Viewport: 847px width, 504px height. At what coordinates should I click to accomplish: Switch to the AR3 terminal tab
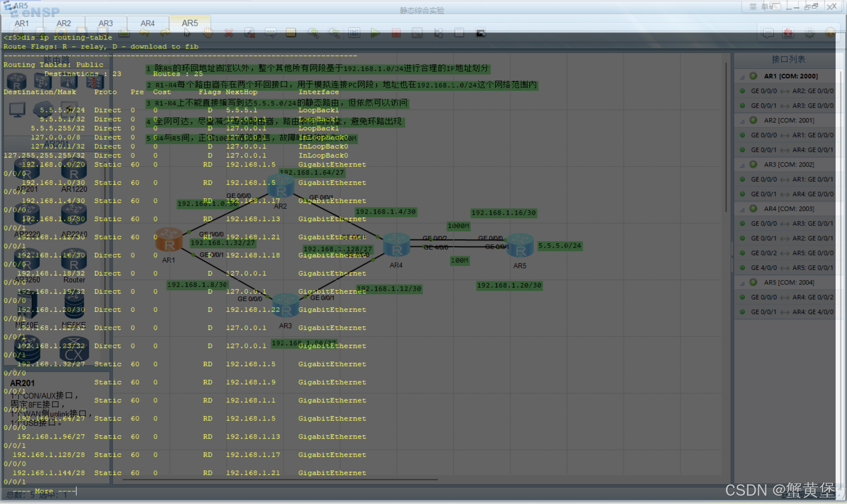[x=105, y=23]
